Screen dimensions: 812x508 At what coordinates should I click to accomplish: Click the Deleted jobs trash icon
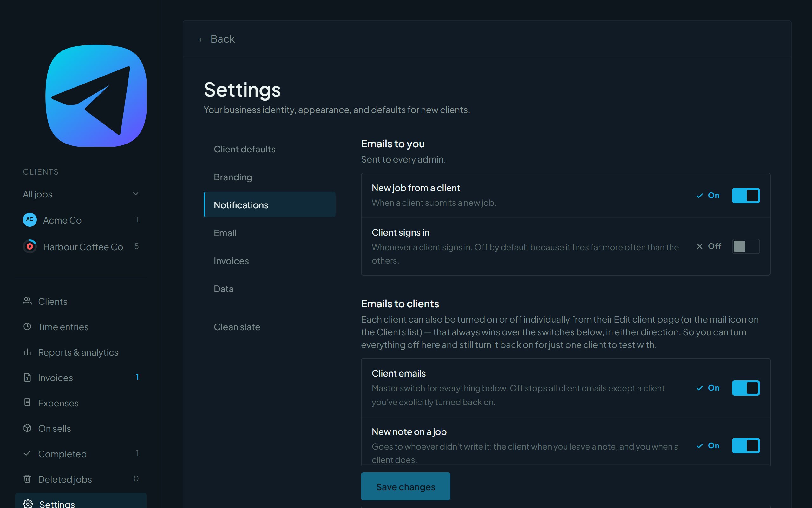(27, 479)
